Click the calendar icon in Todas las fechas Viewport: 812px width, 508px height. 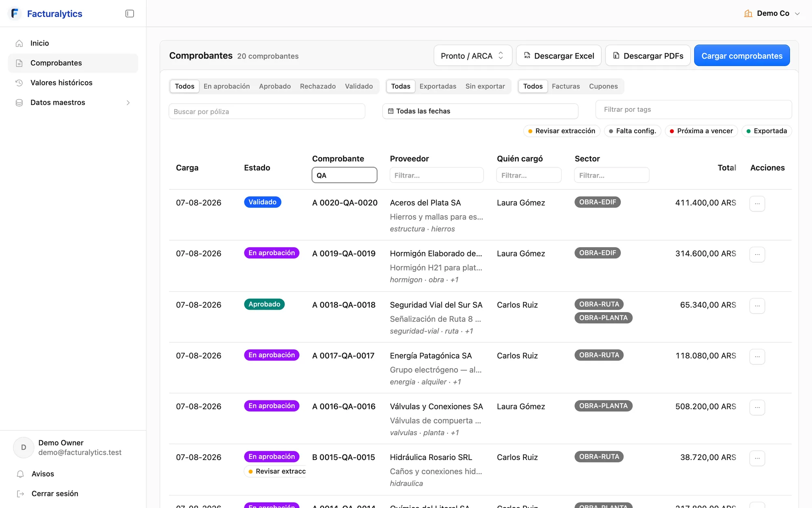coord(391,111)
